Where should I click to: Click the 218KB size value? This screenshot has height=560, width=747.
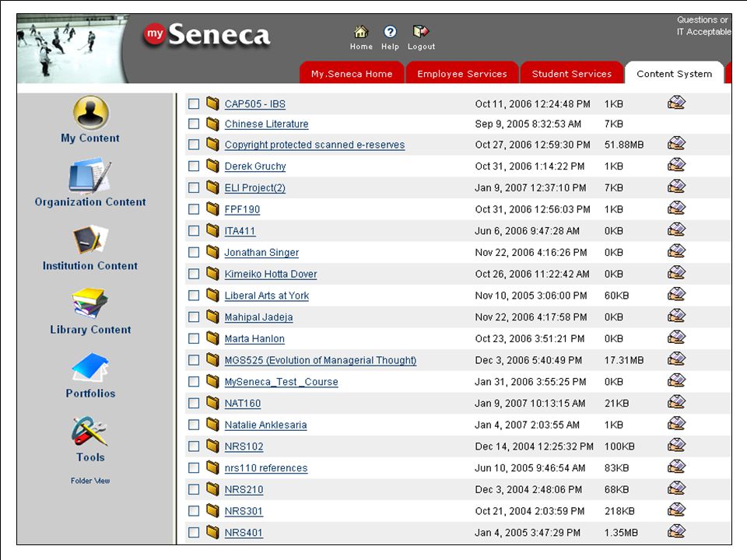click(619, 511)
